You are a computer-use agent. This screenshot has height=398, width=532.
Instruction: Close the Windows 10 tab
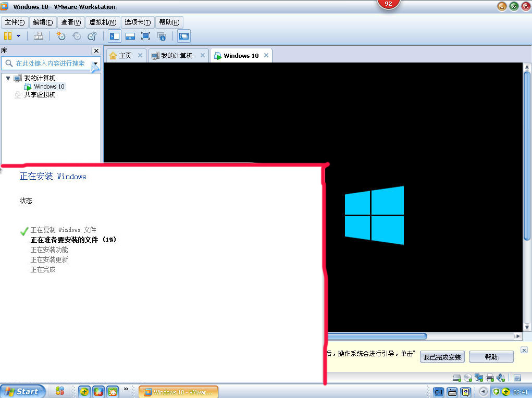coord(266,55)
